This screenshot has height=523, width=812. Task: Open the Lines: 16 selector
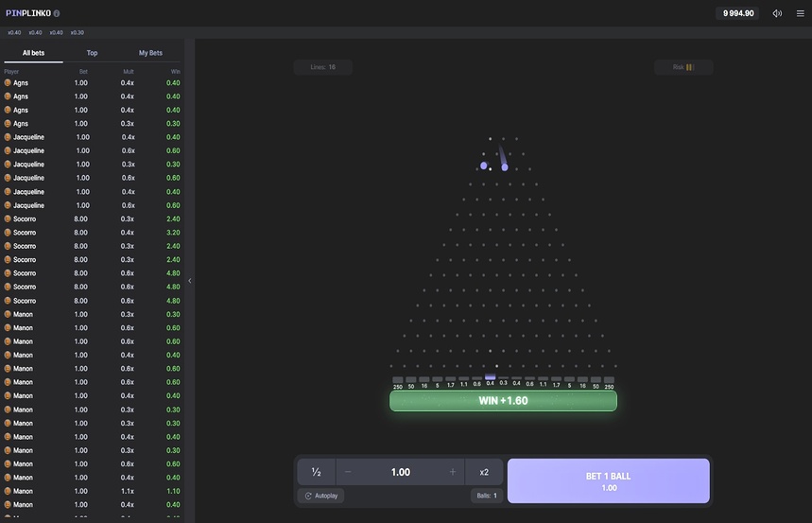(x=322, y=67)
